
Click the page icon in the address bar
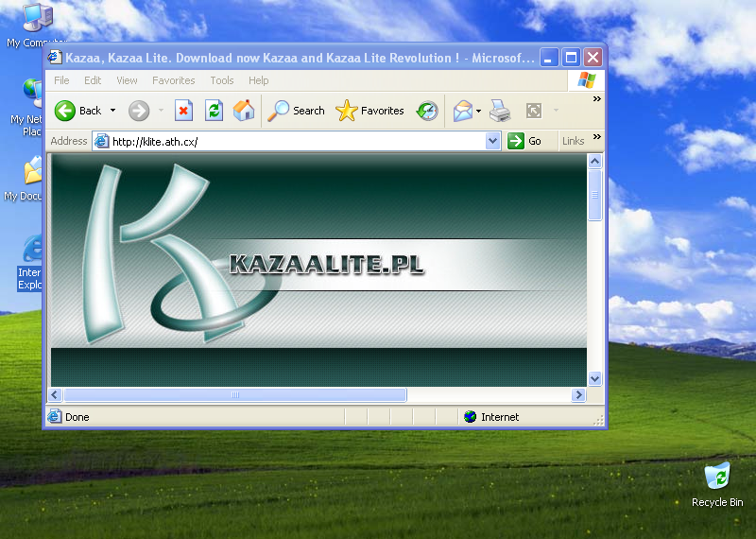coord(101,142)
